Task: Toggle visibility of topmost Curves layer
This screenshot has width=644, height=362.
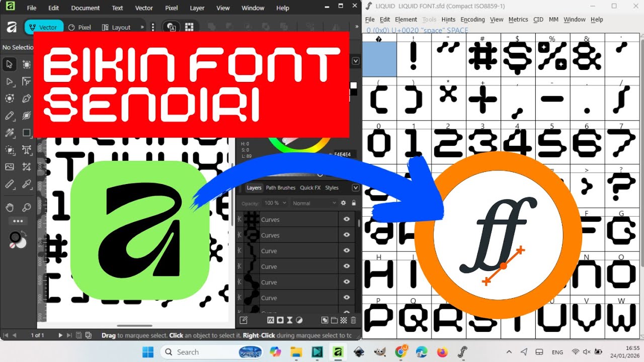Action: click(x=347, y=219)
